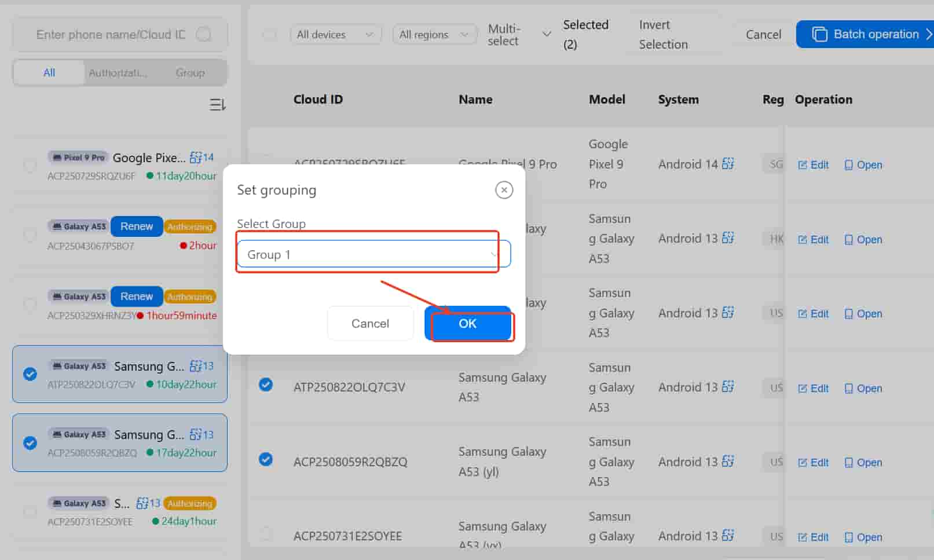Cancel the Set grouping dialog

click(370, 324)
